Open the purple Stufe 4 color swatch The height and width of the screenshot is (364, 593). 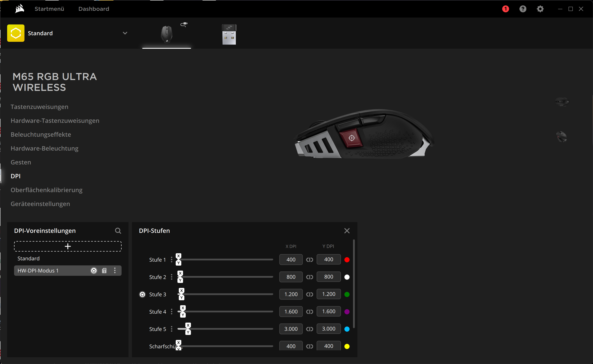click(x=347, y=312)
